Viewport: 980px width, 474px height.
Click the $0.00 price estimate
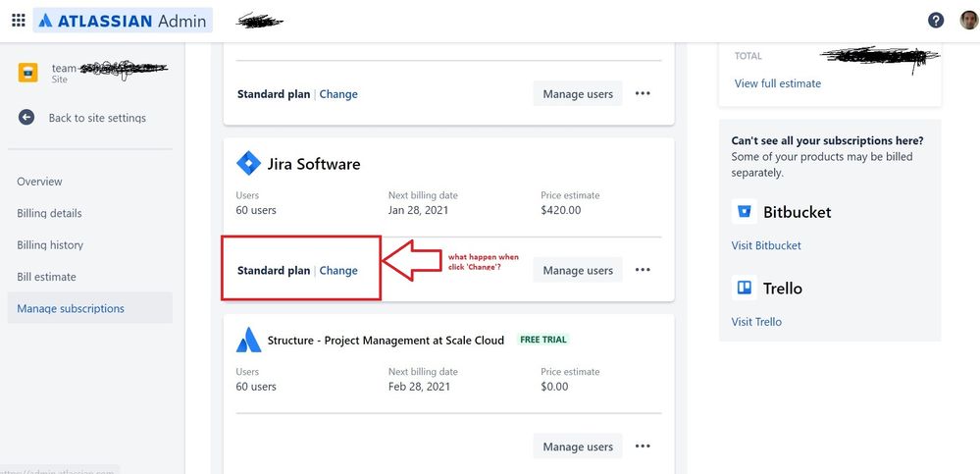(554, 387)
